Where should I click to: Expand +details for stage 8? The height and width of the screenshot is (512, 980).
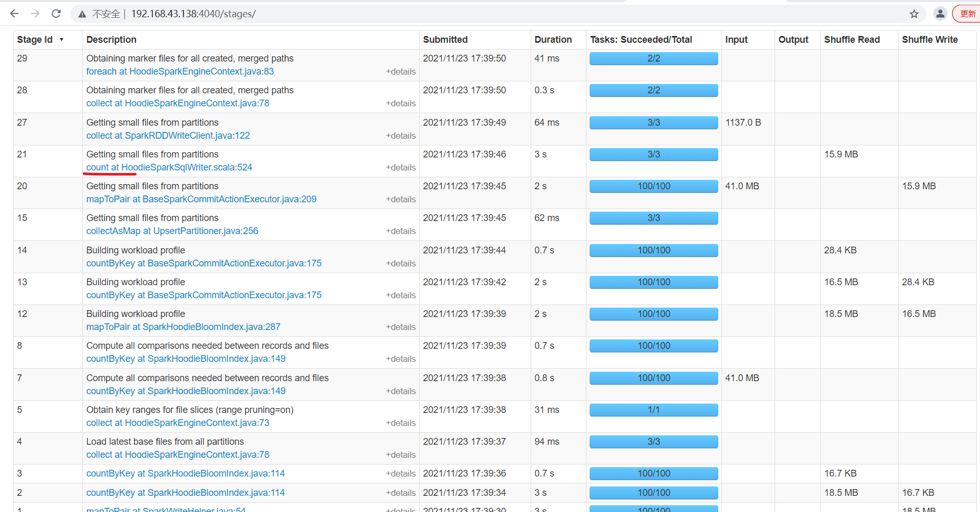tap(400, 359)
